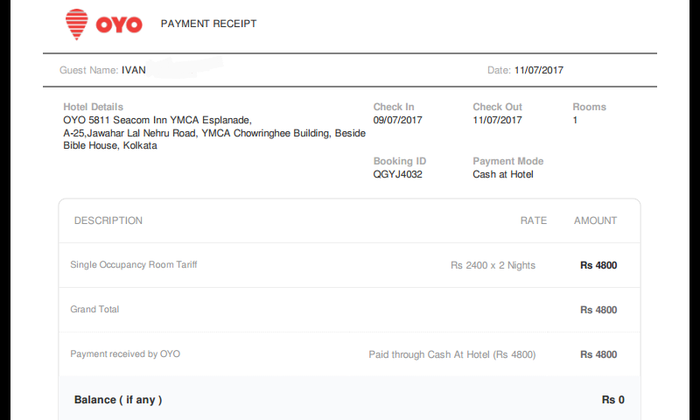700x420 pixels.
Task: Click the Rooms count value 1
Action: [x=575, y=120]
